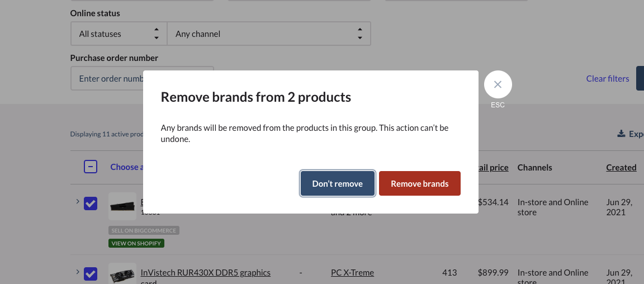Open the All statuses dropdown
This screenshot has width=644, height=284.
(x=119, y=34)
